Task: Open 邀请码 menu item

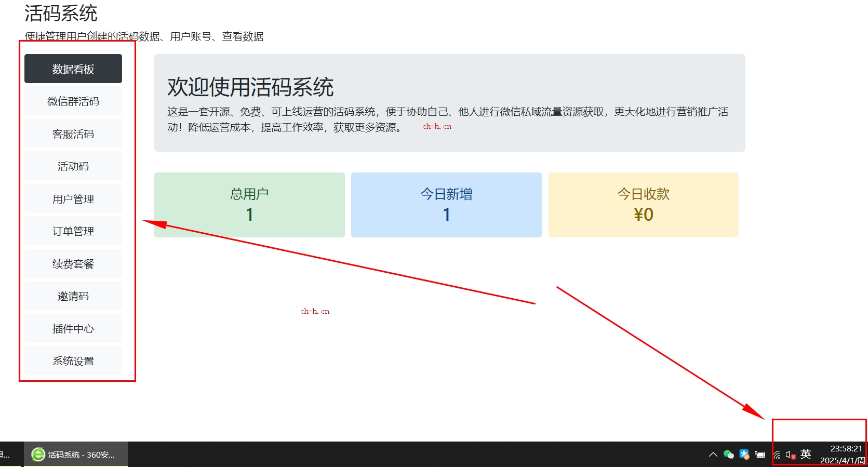Action: [x=73, y=296]
